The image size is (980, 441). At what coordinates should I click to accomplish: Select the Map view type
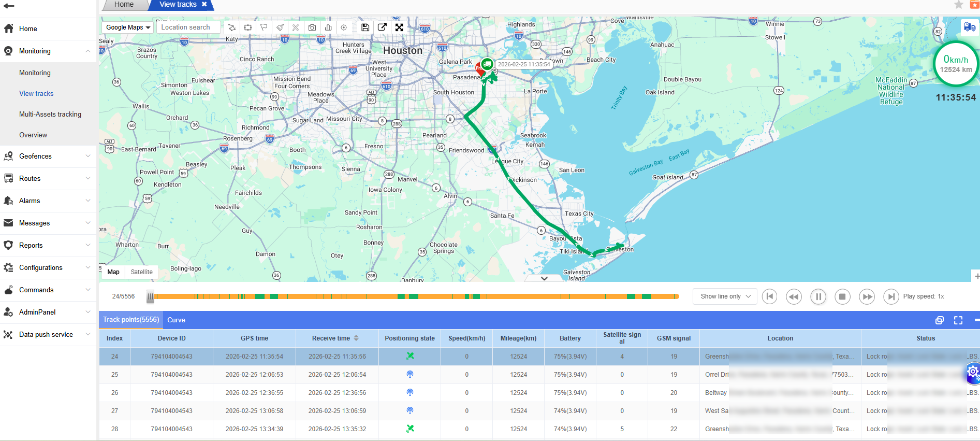[113, 272]
